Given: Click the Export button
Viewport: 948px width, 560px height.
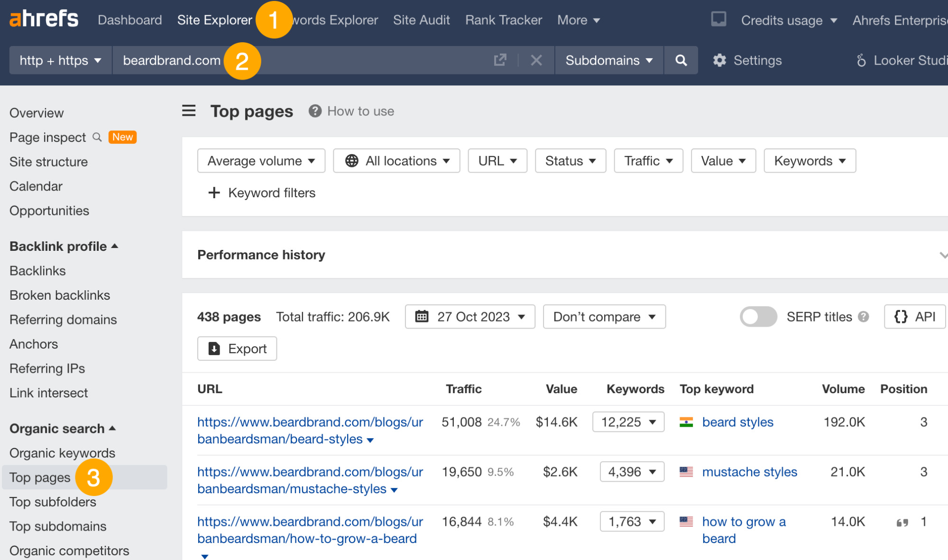Looking at the screenshot, I should coord(237,349).
